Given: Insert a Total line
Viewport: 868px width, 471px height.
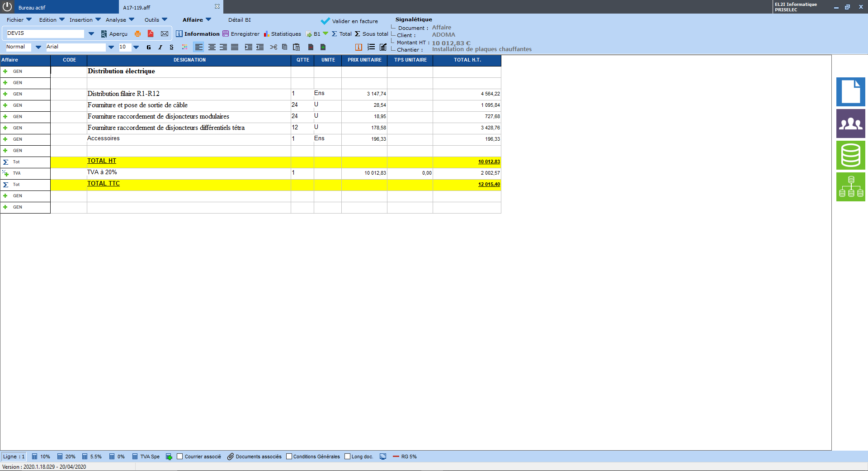Looking at the screenshot, I should pyautogui.click(x=342, y=34).
